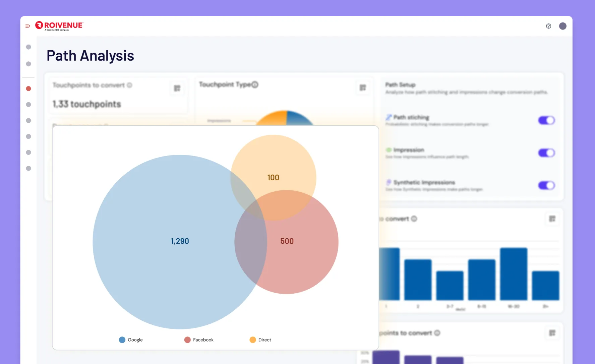Click the info icon next to Touchpoint Type
Viewport: 595px width, 364px height.
[x=255, y=84]
